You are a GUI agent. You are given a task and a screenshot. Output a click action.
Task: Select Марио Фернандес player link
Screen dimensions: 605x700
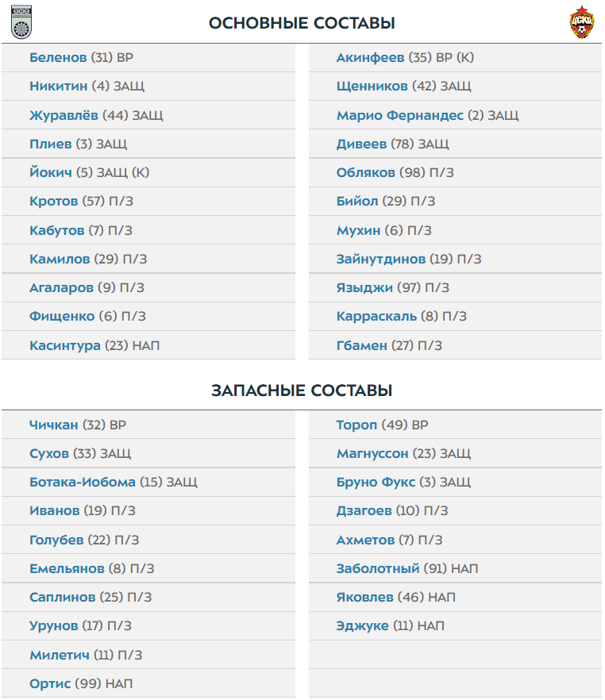399,115
